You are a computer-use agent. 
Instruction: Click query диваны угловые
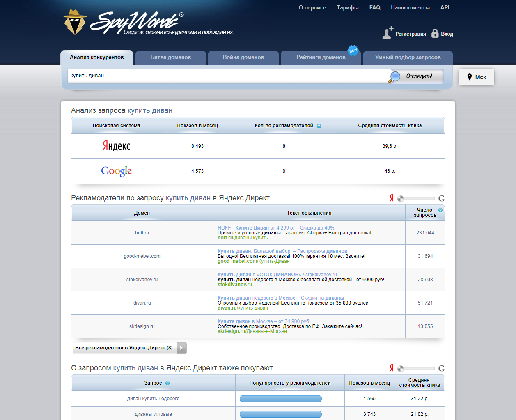153,414
